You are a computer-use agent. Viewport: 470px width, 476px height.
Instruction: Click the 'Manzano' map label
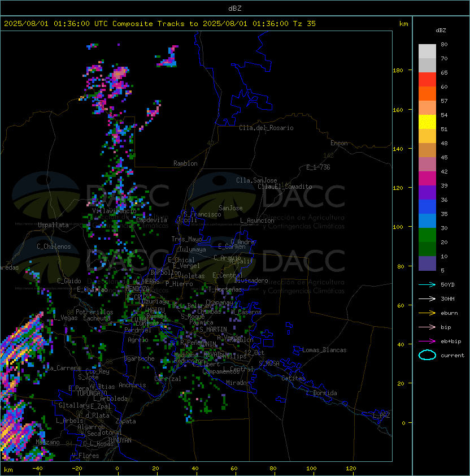coord(47,442)
